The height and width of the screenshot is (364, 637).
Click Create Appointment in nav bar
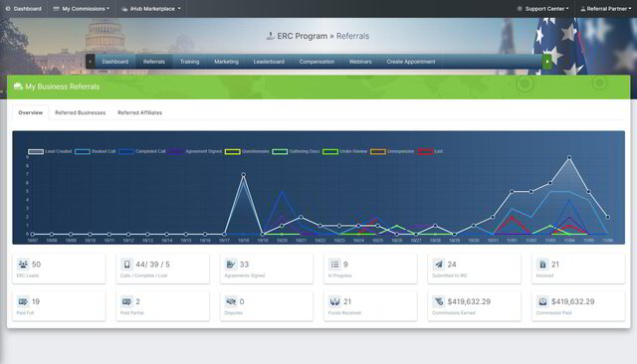[411, 62]
